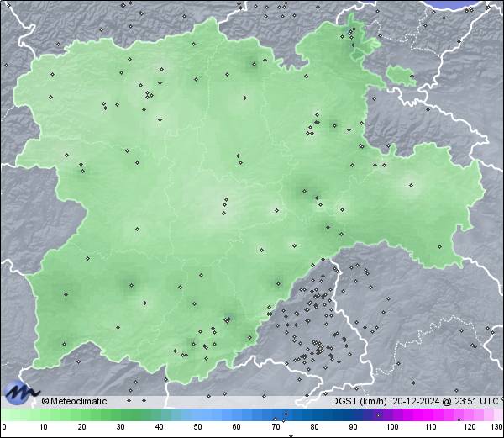Click the station marker in the small green enclave

[412, 77]
